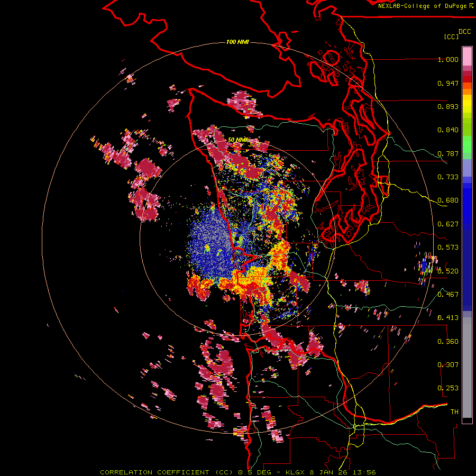This screenshot has width=476, height=476.
Task: Click the 0.307 value on color scale
Action: coord(448,365)
